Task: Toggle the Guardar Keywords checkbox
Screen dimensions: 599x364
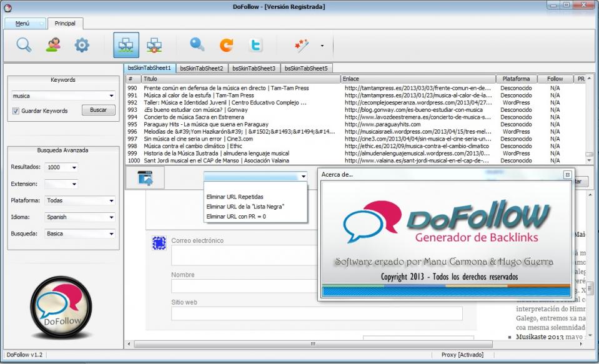Action: 16,111
